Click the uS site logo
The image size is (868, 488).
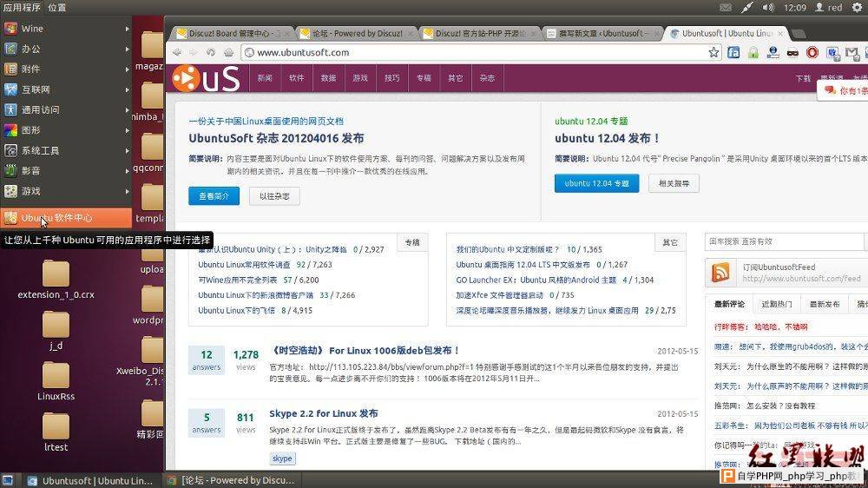coord(206,78)
